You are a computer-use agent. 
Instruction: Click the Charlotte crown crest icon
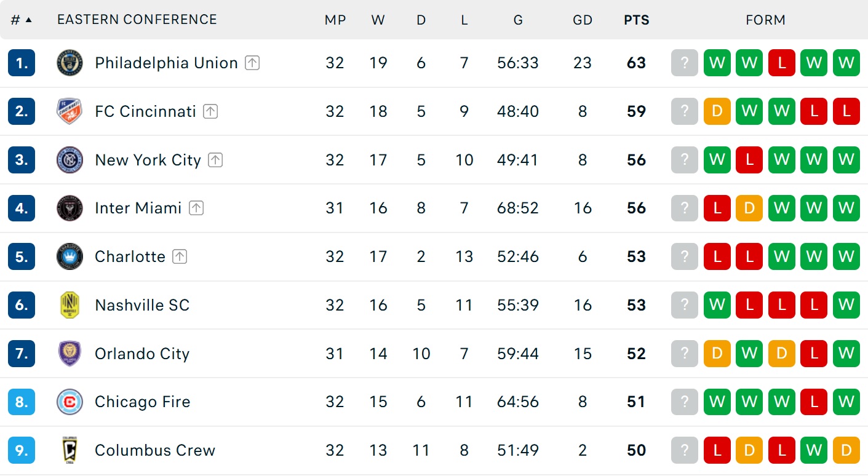coord(70,256)
